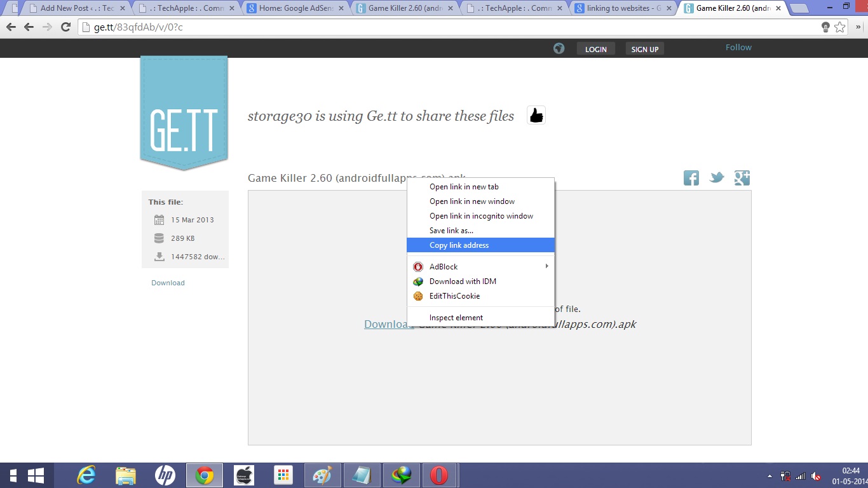Click the volume icon in the system tray
Screen dimensions: 868x488
817,476
